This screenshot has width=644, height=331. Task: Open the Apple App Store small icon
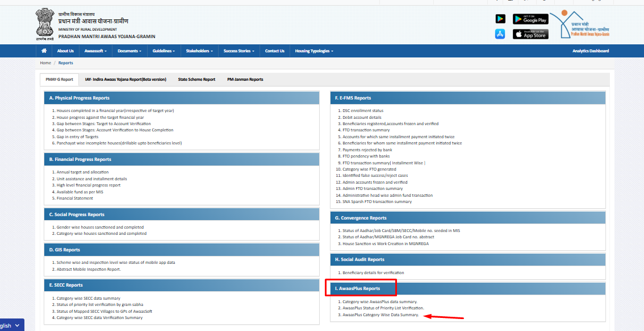tap(500, 34)
